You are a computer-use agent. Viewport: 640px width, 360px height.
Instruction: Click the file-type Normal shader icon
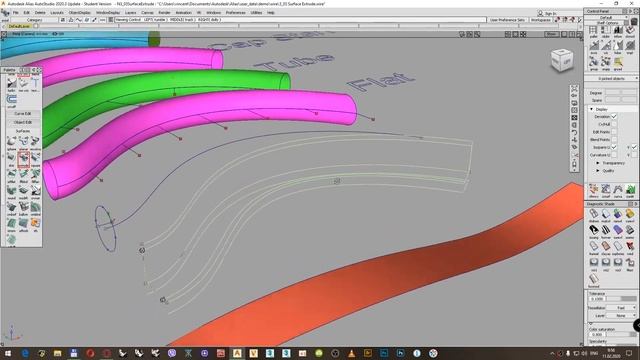pos(593,280)
